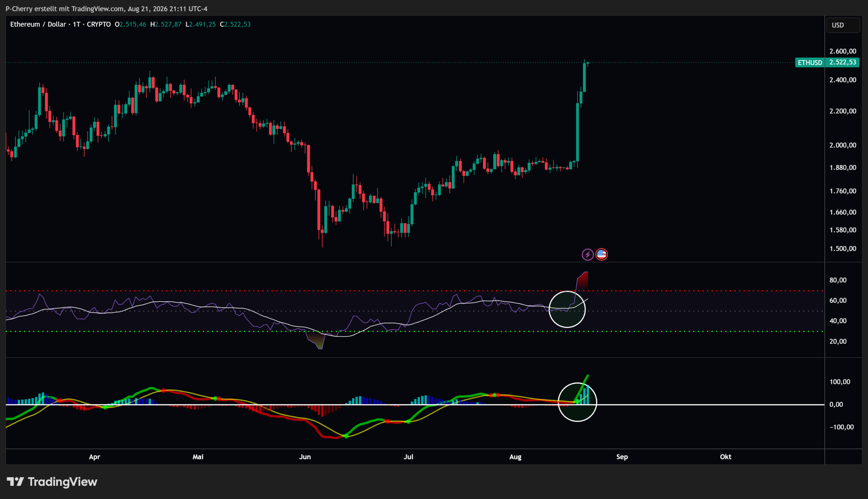Click the US flag economic event icon
This screenshot has height=499, width=868.
(x=601, y=255)
